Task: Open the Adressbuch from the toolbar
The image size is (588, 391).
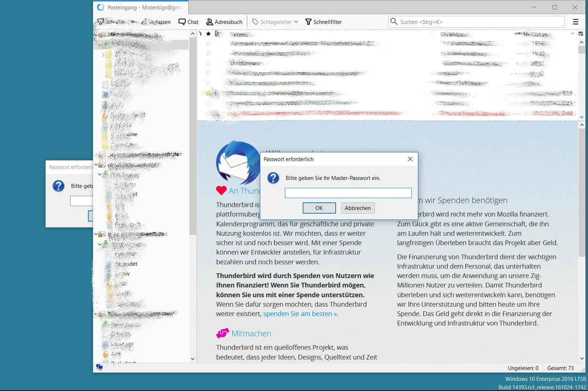Action: (x=224, y=22)
